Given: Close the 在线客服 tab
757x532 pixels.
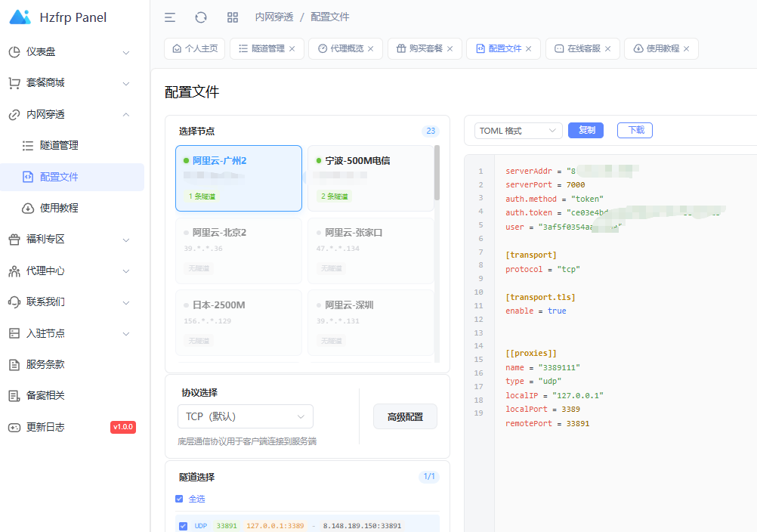Looking at the screenshot, I should [x=608, y=49].
